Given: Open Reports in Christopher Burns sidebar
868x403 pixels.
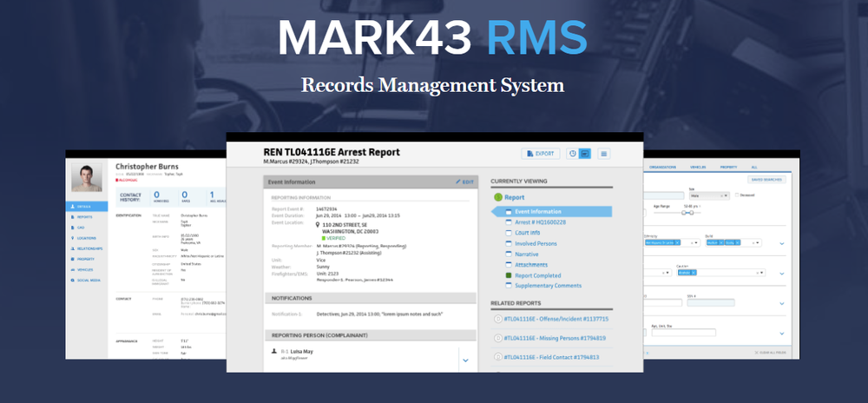Looking at the screenshot, I should pyautogui.click(x=86, y=217).
